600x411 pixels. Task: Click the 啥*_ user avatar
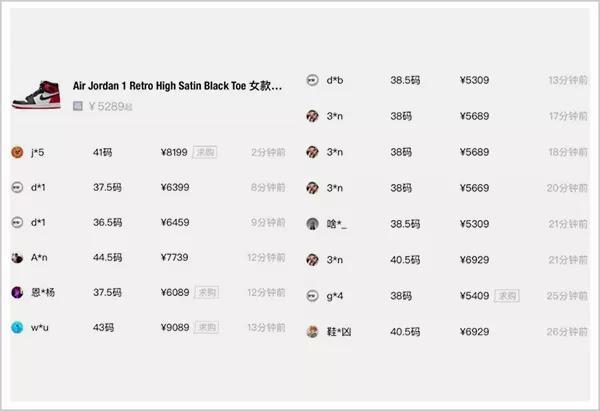(x=313, y=224)
